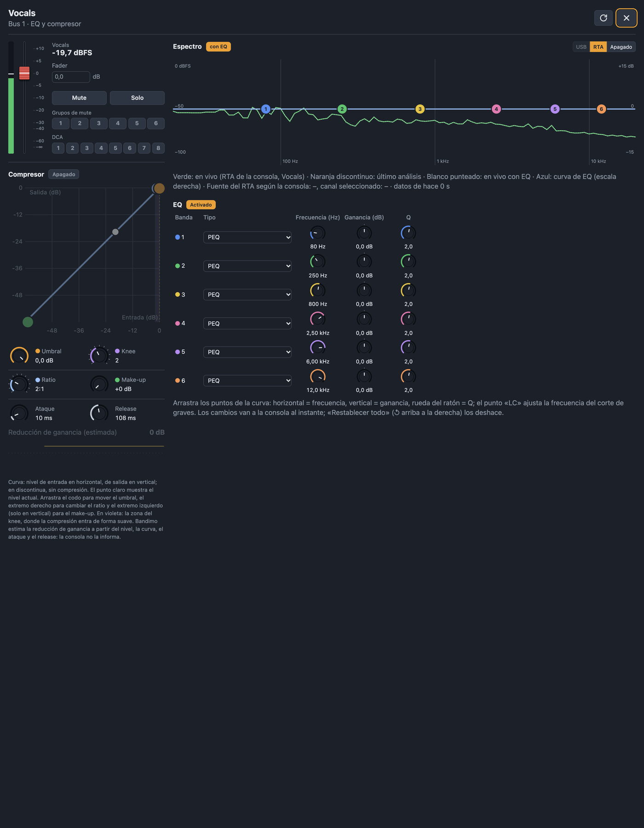Toggle mute group 1
This screenshot has height=828, width=644.
point(61,123)
